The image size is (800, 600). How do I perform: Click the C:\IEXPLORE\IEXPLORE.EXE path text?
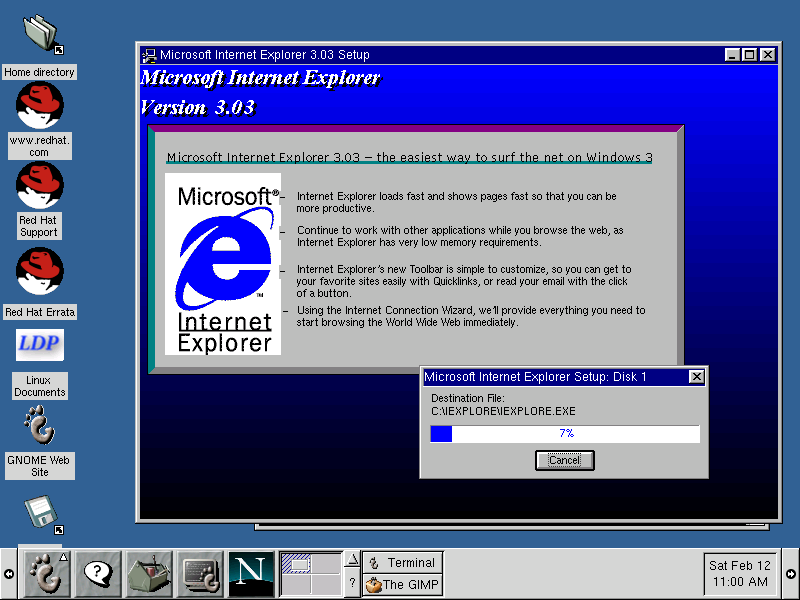tap(503, 411)
